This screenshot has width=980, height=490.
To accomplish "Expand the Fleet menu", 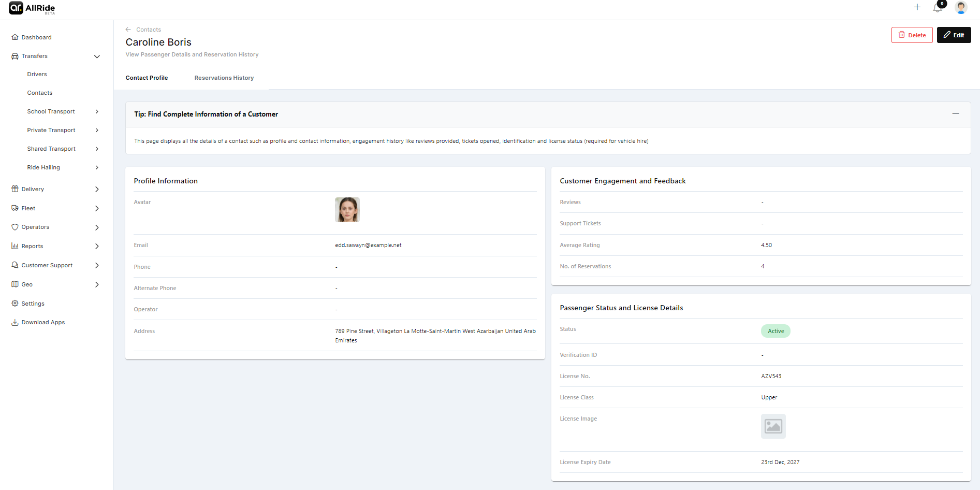I will 97,208.
